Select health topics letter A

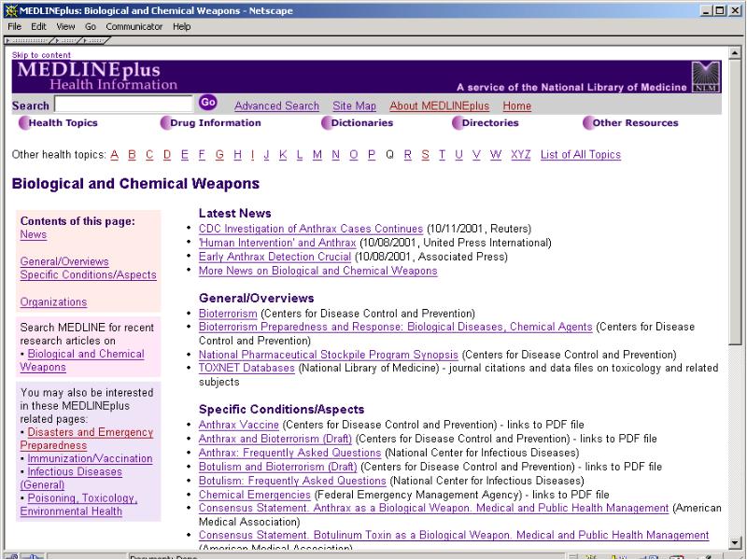(114, 155)
